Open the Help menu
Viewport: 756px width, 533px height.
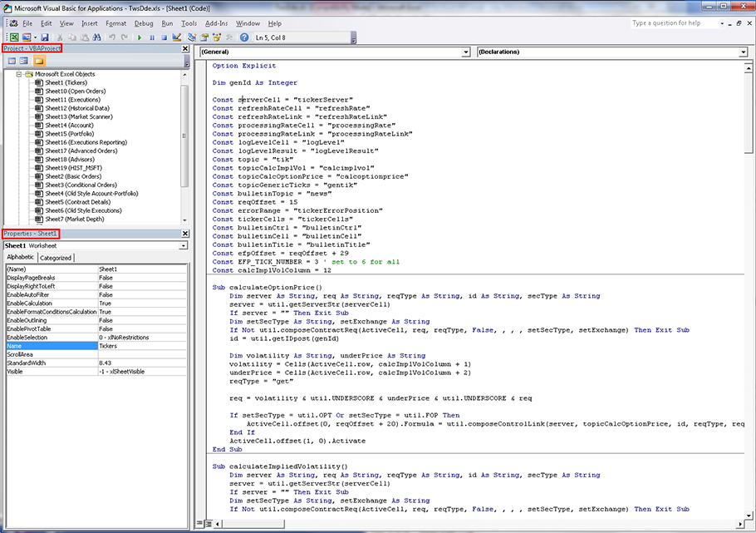[275, 23]
